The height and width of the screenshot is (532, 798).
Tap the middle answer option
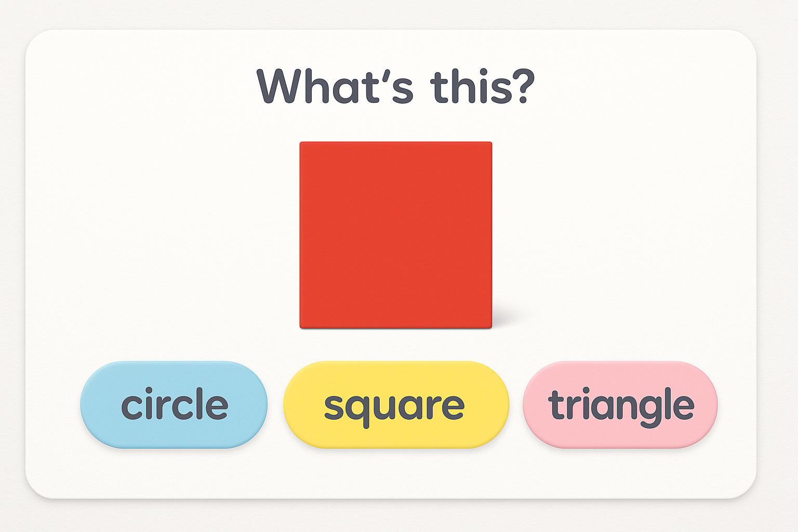point(396,405)
